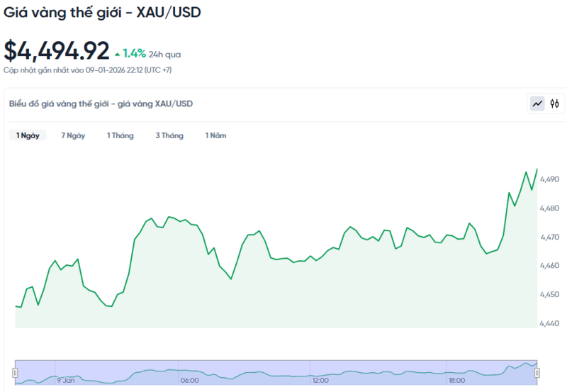Click the left handle of range navigator

pos(15,372)
